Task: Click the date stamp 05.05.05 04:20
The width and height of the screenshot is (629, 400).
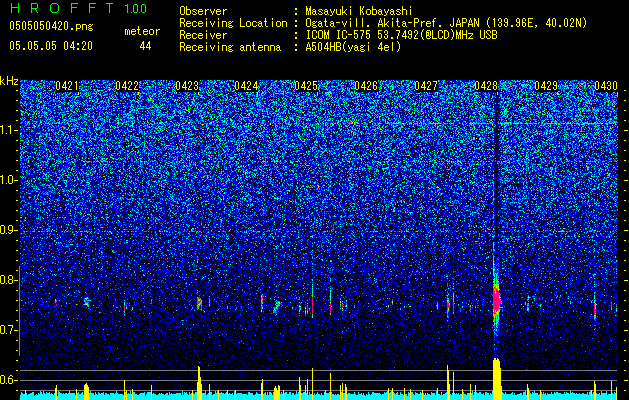Action: [x=51, y=46]
